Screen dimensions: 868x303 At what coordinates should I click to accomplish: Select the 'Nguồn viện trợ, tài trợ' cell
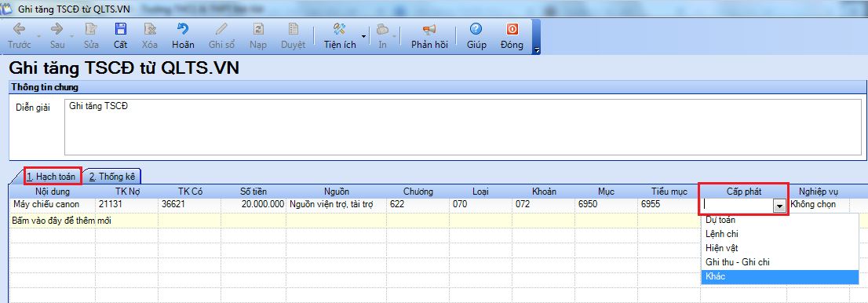[337, 204]
